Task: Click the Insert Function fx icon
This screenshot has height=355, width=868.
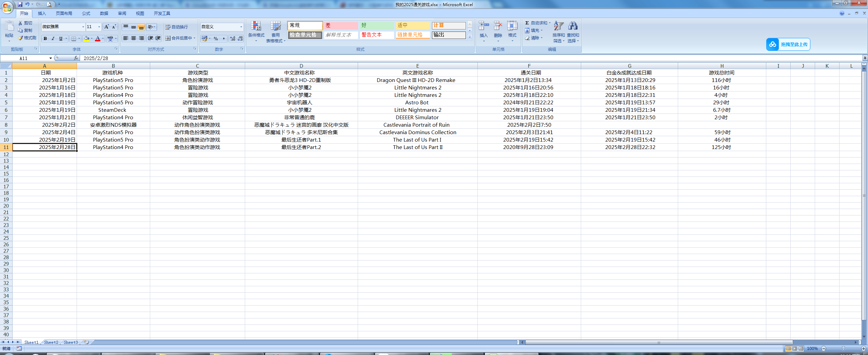Action: pos(76,58)
